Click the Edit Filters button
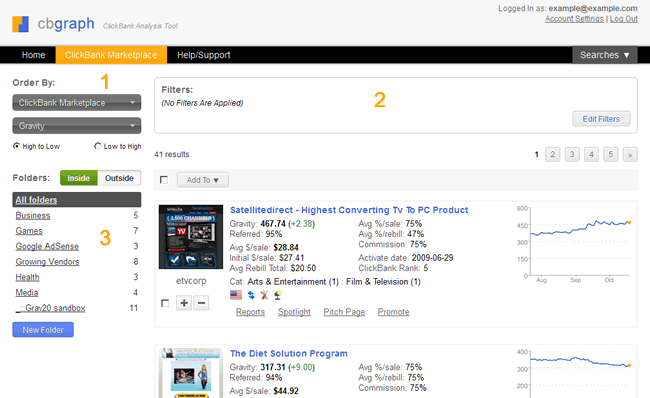Image resolution: width=650 pixels, height=398 pixels. coord(601,119)
